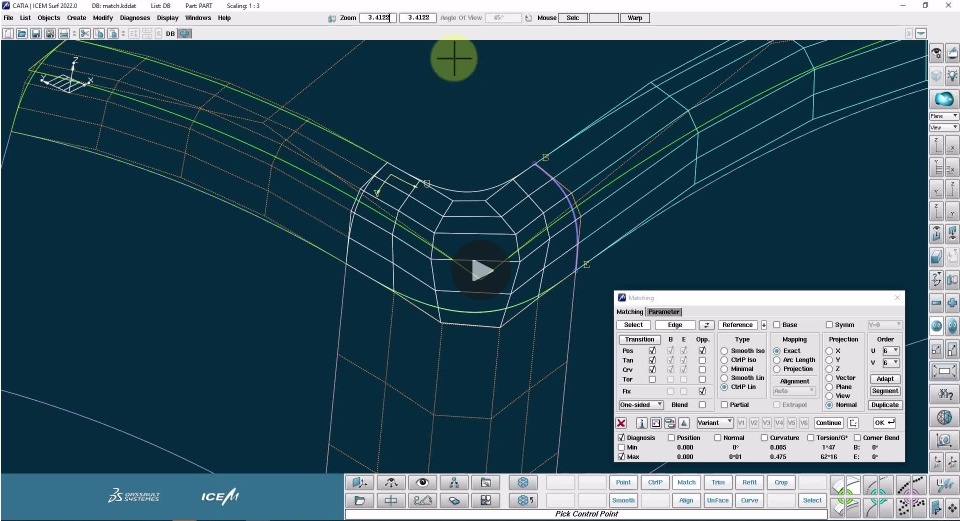
Task: Select the Smooth Iso type radio button
Action: point(724,351)
